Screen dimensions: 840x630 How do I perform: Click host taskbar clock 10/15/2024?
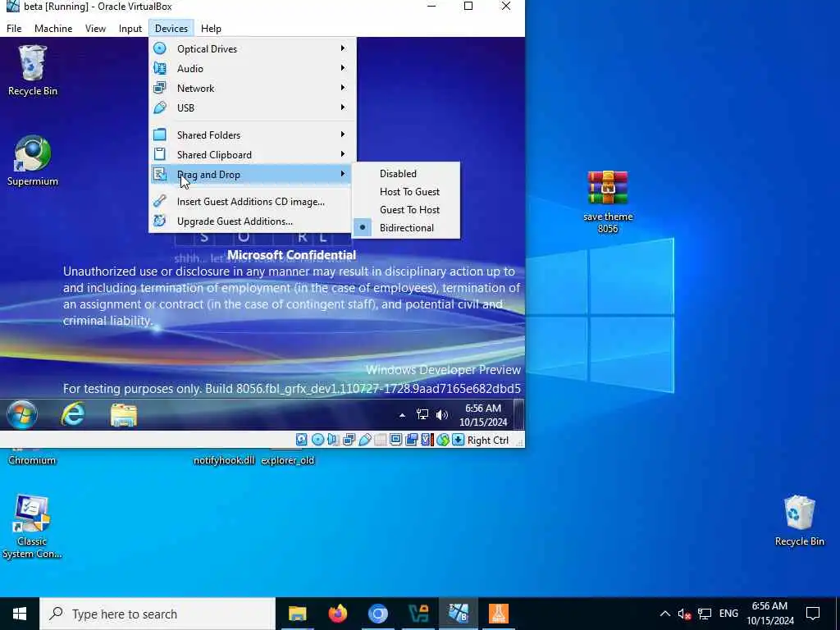769,614
